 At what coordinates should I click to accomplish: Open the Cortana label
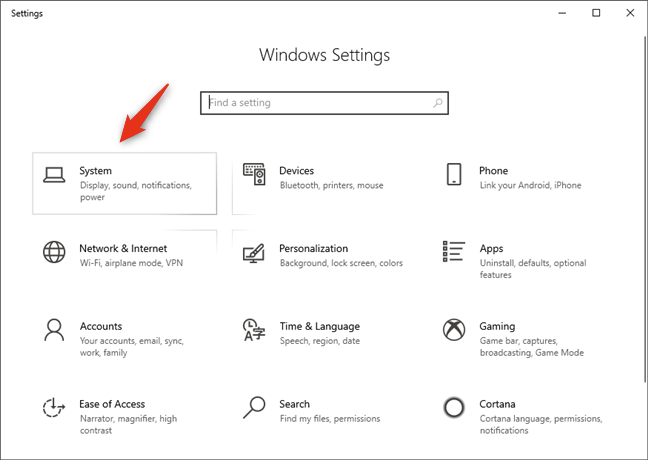pyautogui.click(x=497, y=404)
